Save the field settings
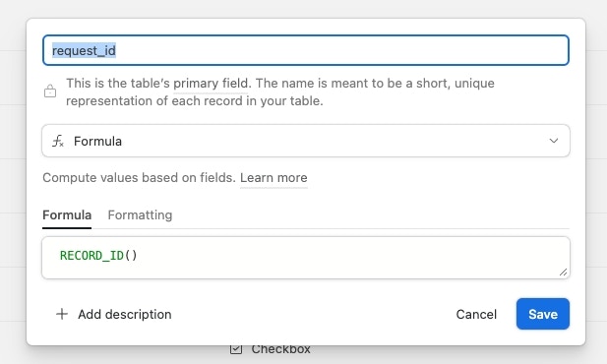Image resolution: width=607 pixels, height=364 pixels. coord(543,314)
